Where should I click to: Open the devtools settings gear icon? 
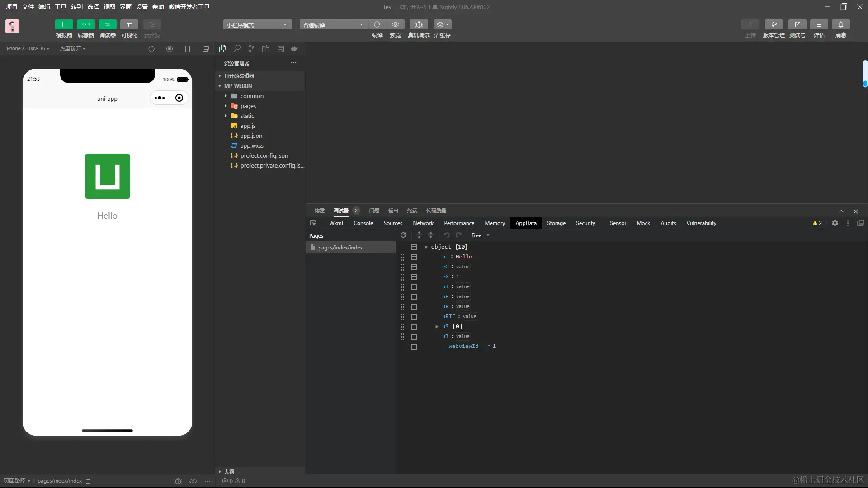(835, 223)
